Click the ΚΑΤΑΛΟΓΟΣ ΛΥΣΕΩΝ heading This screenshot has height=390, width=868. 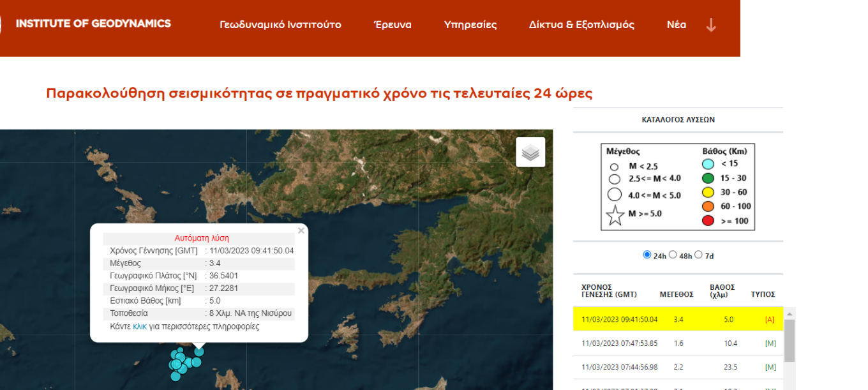tap(678, 119)
